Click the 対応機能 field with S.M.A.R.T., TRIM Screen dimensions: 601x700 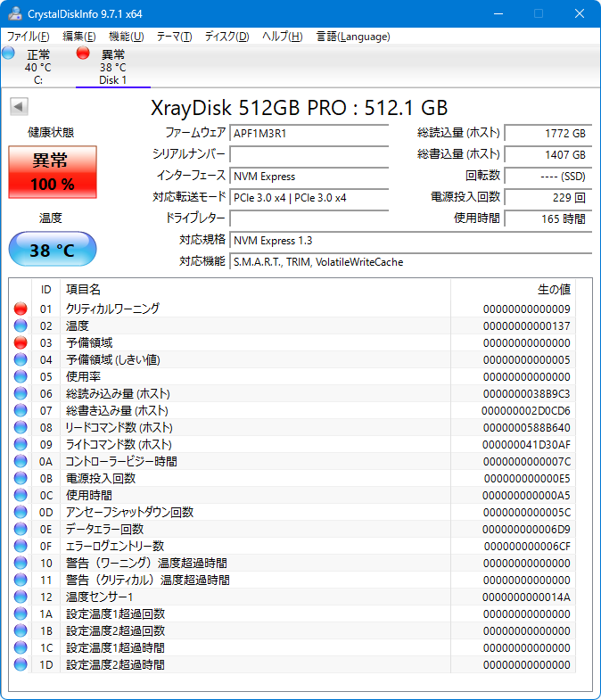pos(411,261)
